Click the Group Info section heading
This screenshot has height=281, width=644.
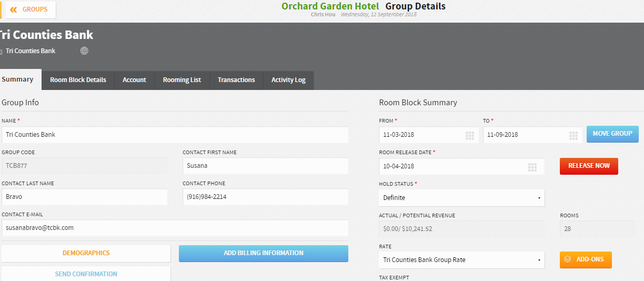(x=20, y=103)
